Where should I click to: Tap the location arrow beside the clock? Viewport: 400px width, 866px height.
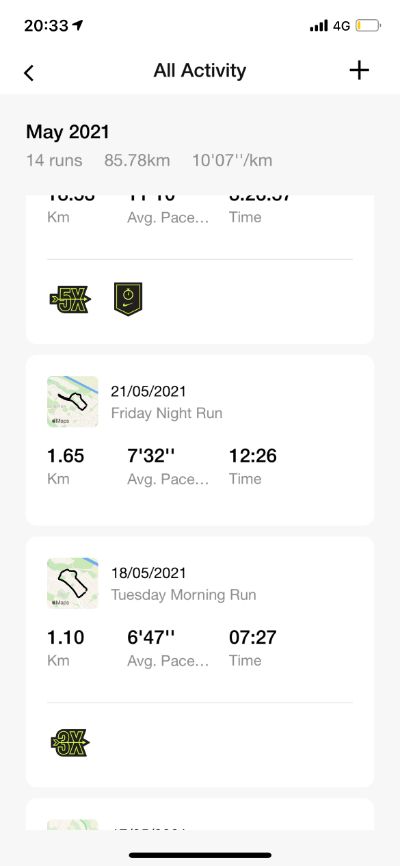click(78, 25)
